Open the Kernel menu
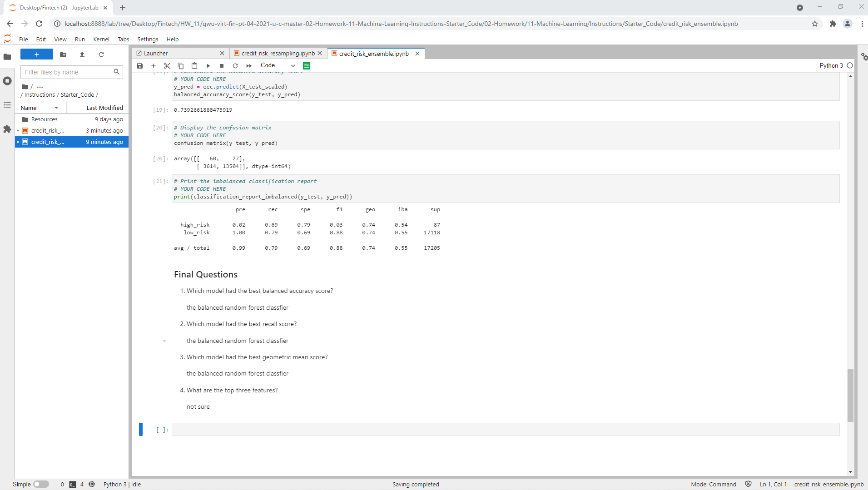The width and height of the screenshot is (868, 490). tap(101, 39)
